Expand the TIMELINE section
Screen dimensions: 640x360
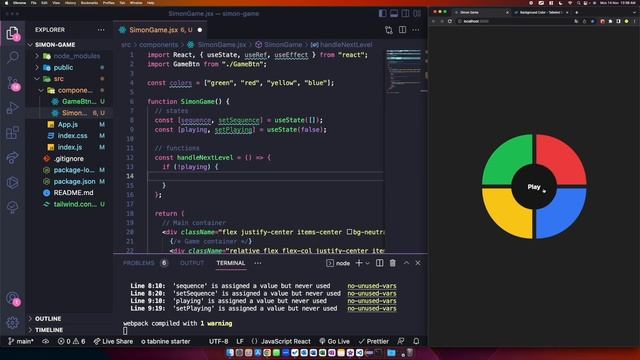coord(49,330)
